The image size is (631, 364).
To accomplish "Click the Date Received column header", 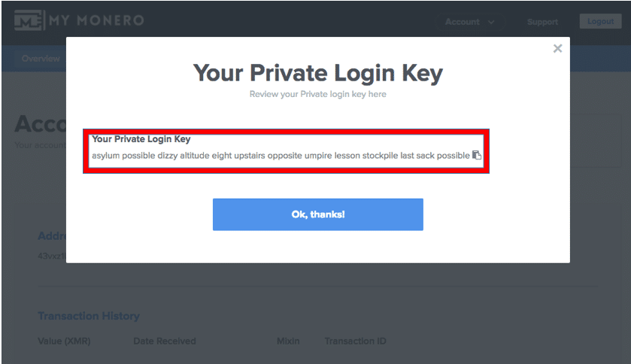I will tap(165, 341).
